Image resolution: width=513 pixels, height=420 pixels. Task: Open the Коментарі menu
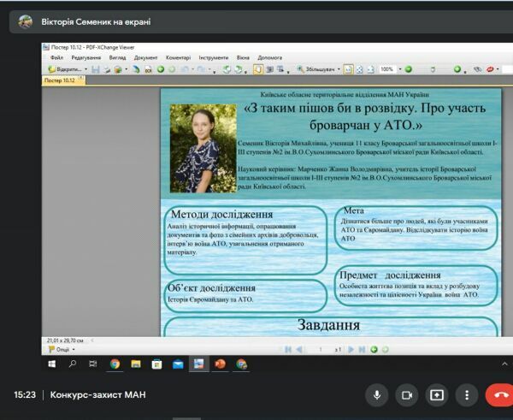[x=178, y=56]
